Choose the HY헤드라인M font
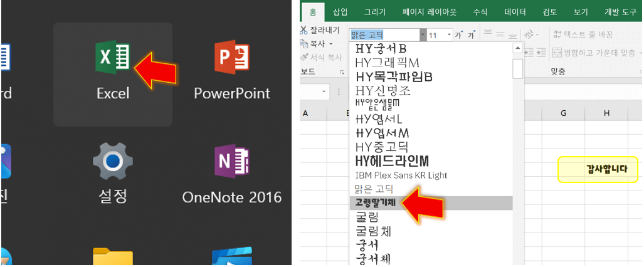The height and width of the screenshot is (267, 644). 430,160
